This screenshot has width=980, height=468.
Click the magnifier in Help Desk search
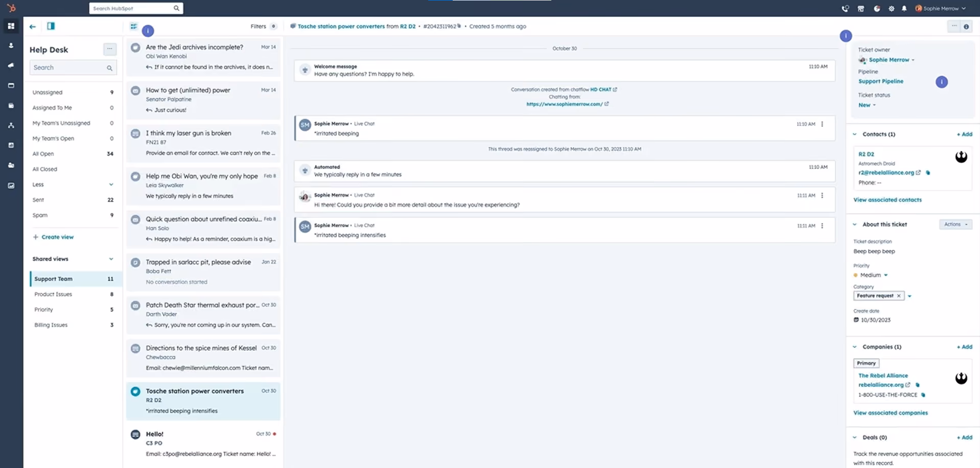(109, 68)
